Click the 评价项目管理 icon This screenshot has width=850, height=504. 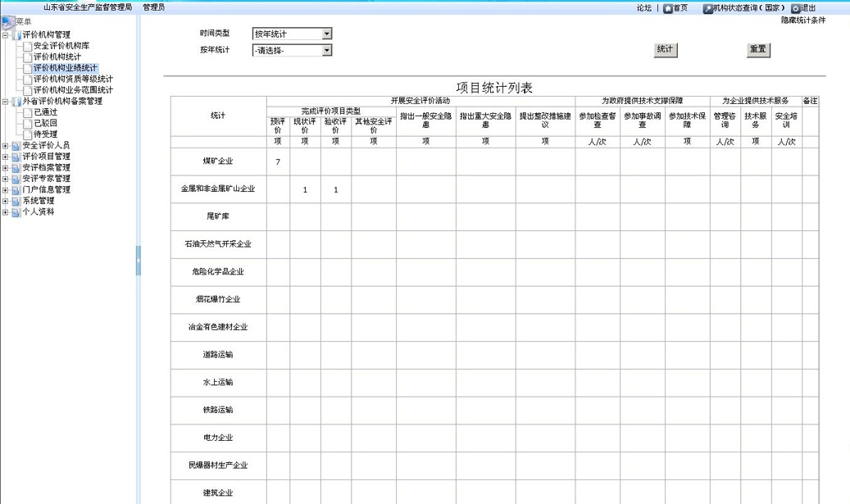pos(16,156)
